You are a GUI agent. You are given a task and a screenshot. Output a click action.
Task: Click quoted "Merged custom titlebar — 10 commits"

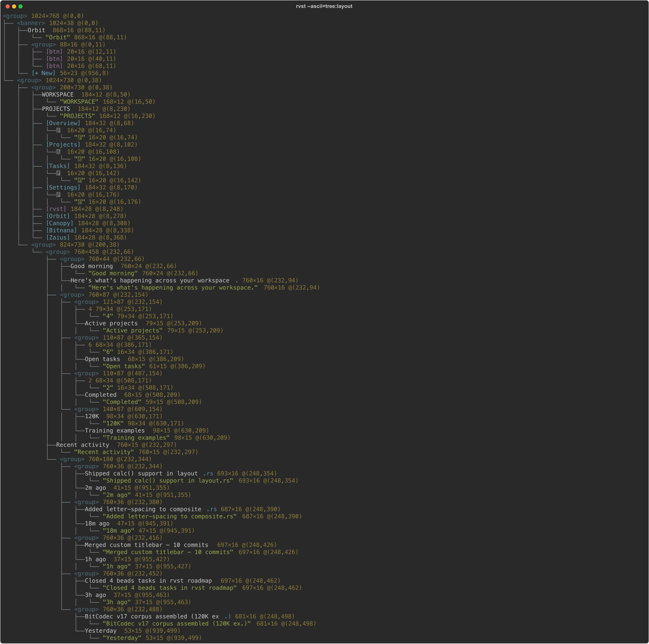coord(168,552)
